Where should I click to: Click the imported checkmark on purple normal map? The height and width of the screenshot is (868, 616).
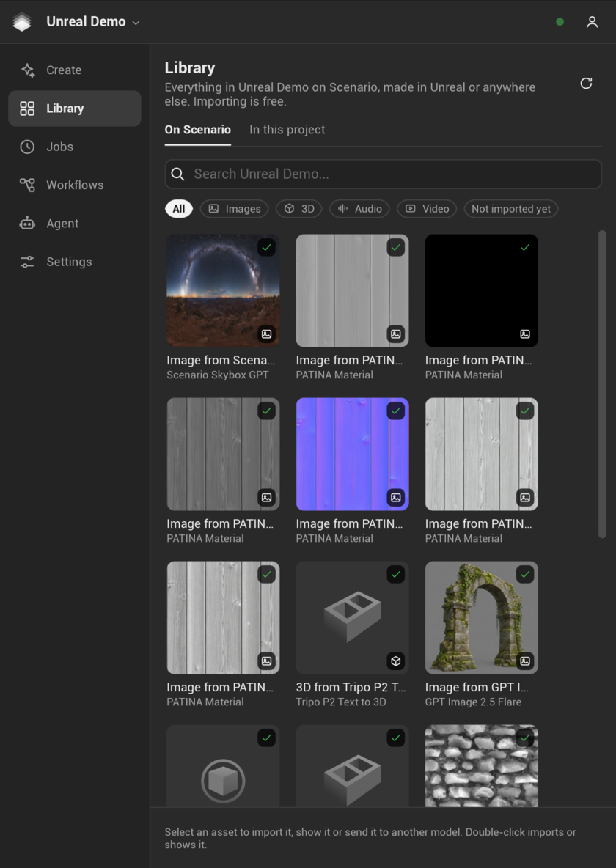coord(395,411)
